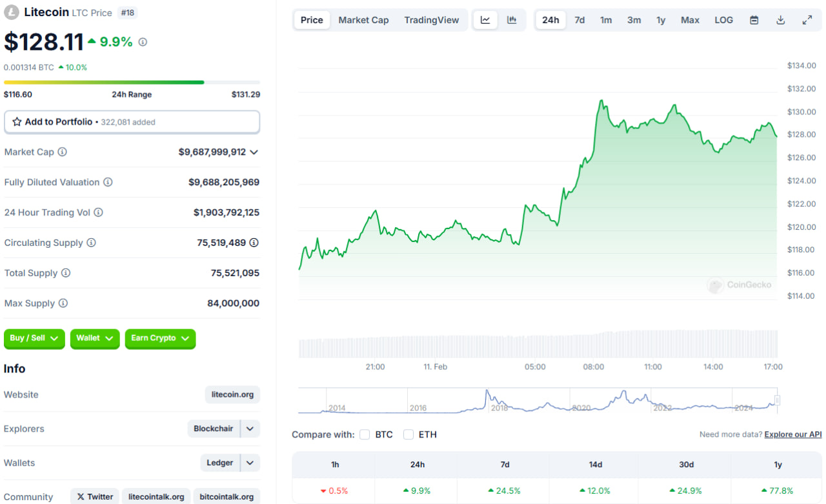Open the Max Supply info icon

coord(63,303)
